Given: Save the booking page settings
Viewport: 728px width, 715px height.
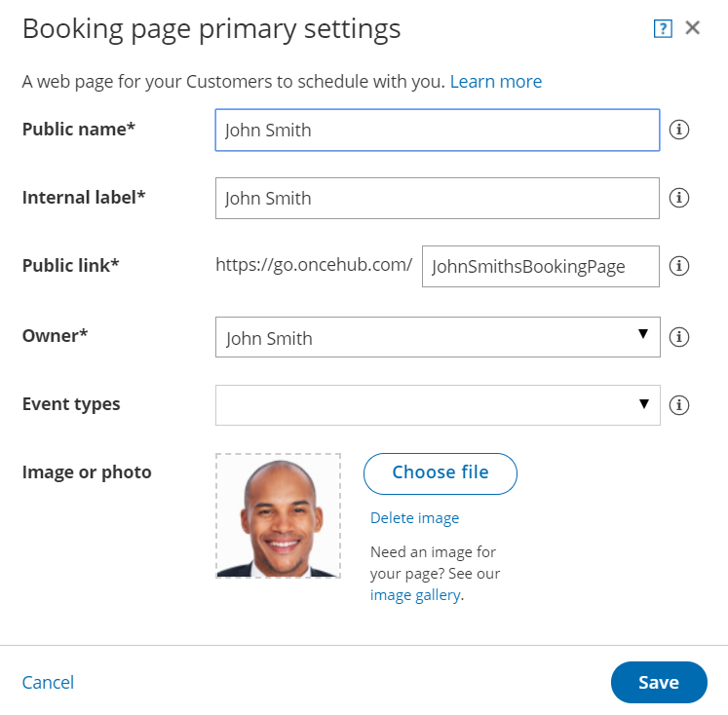Looking at the screenshot, I should point(658,682).
